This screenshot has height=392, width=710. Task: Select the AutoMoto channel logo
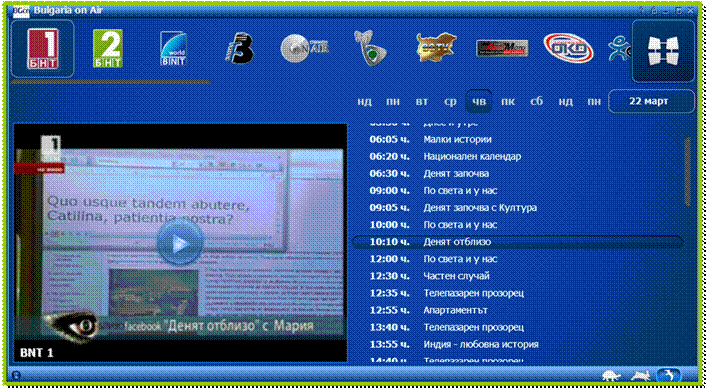coord(502,48)
